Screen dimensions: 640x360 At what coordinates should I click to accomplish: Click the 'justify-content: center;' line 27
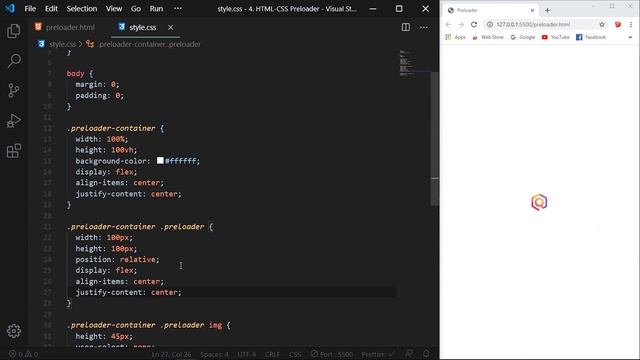128,292
